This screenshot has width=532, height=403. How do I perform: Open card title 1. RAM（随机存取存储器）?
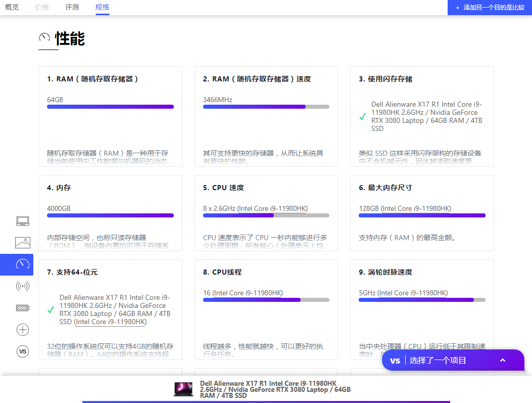[92, 79]
